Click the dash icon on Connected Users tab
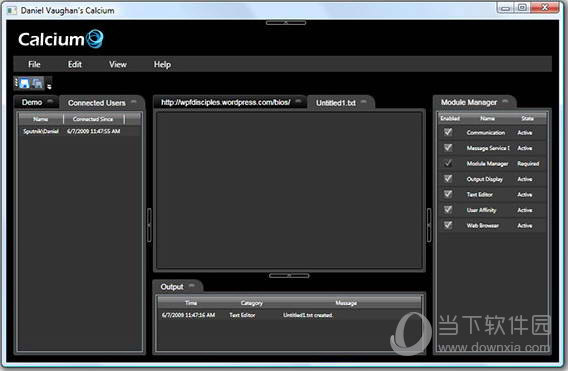Viewport: 568px width, 371px height. 134,102
